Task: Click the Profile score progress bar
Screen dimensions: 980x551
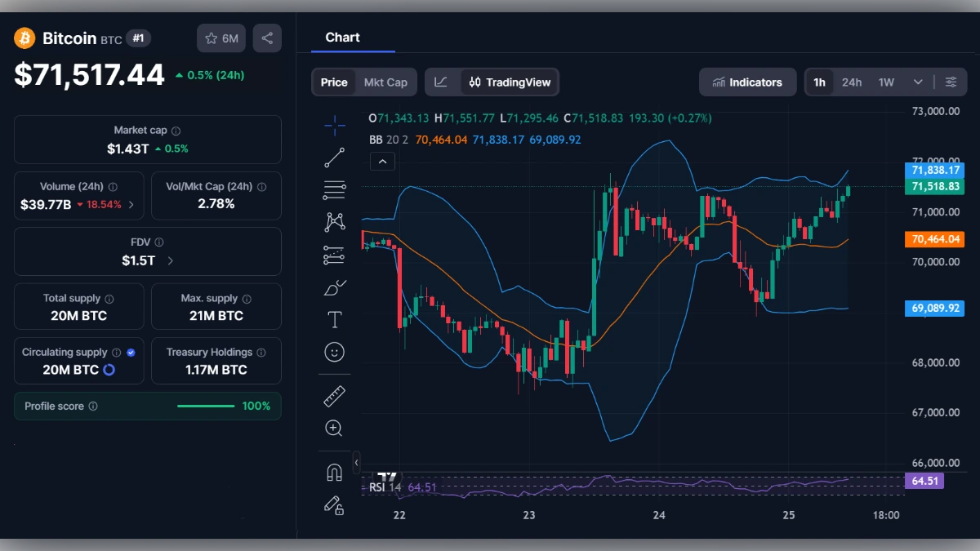Action: (206, 406)
